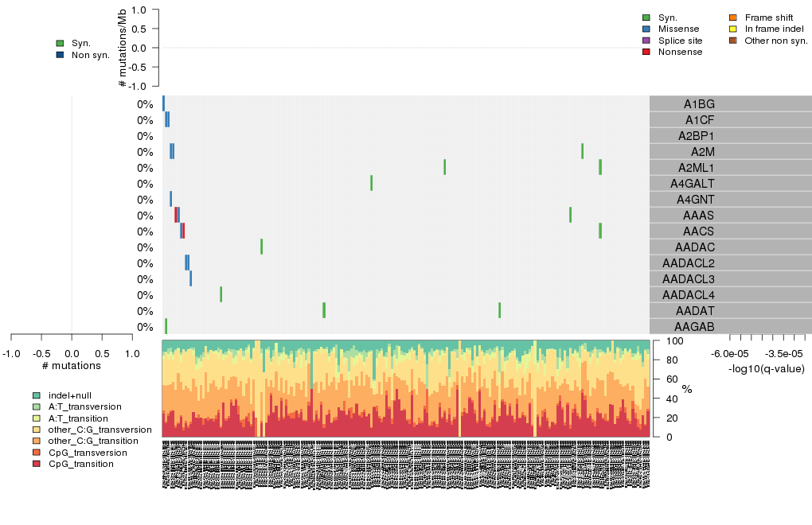Click the A1BG gene row label

(699, 104)
